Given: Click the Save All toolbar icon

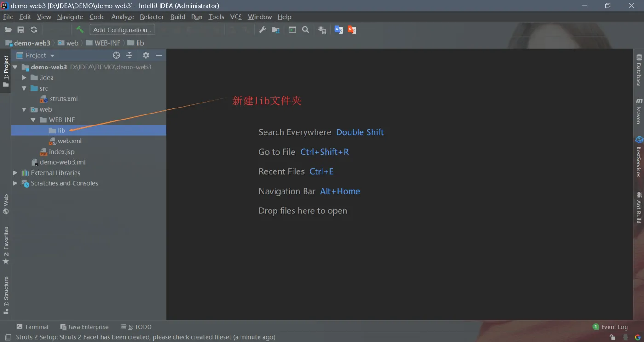Looking at the screenshot, I should pyautogui.click(x=21, y=29).
